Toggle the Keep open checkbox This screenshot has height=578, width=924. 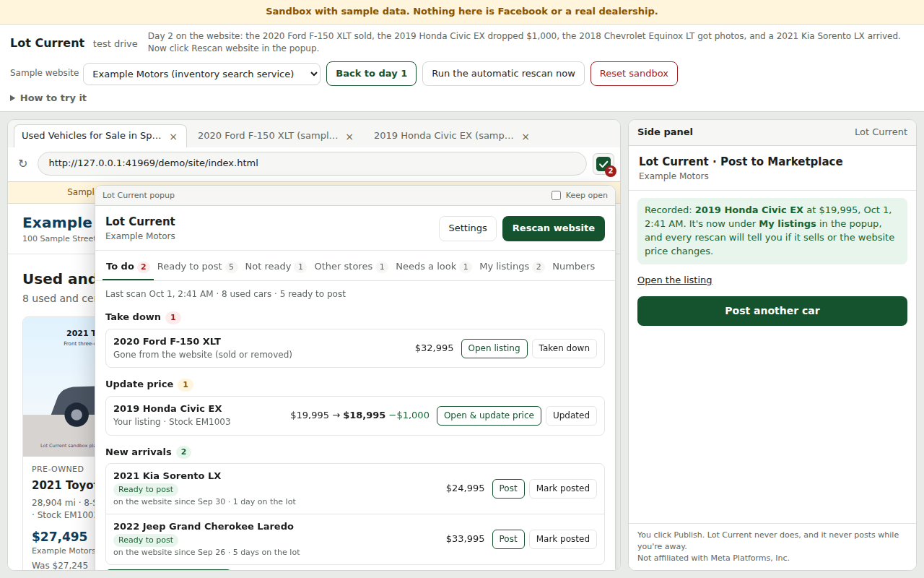pyautogui.click(x=556, y=195)
